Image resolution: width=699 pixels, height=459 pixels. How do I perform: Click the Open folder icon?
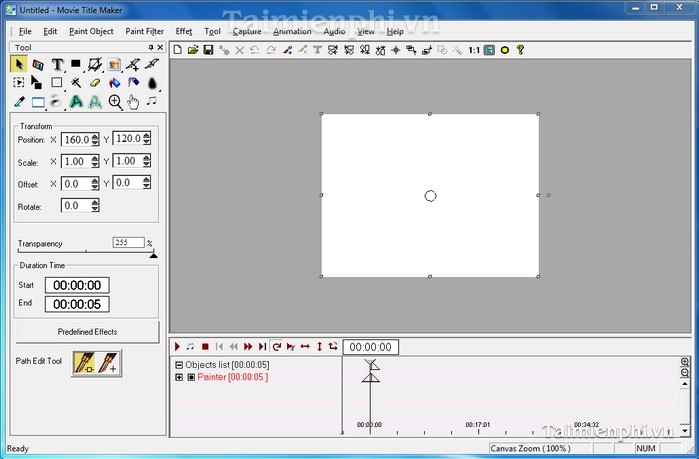pyautogui.click(x=192, y=49)
